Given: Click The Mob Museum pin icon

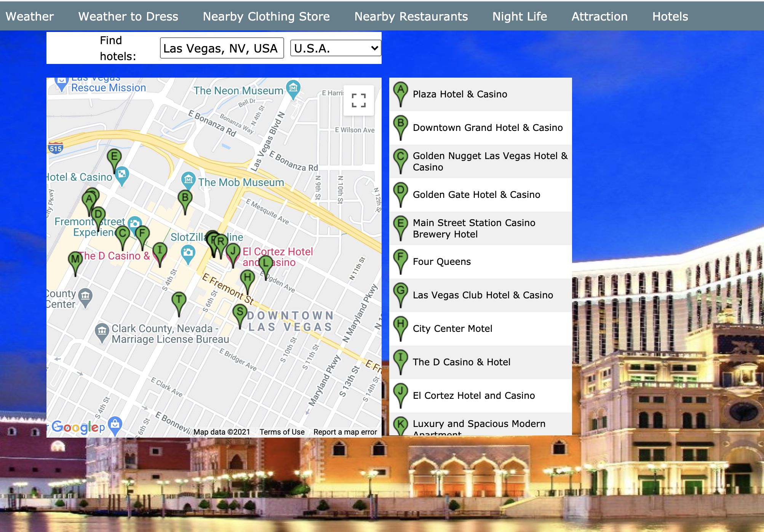Looking at the screenshot, I should 188,180.
